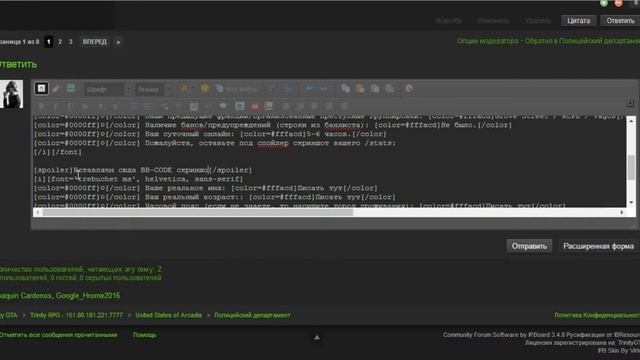Open the Шрифт font dropdown
This screenshot has height=360, width=640.
108,89
